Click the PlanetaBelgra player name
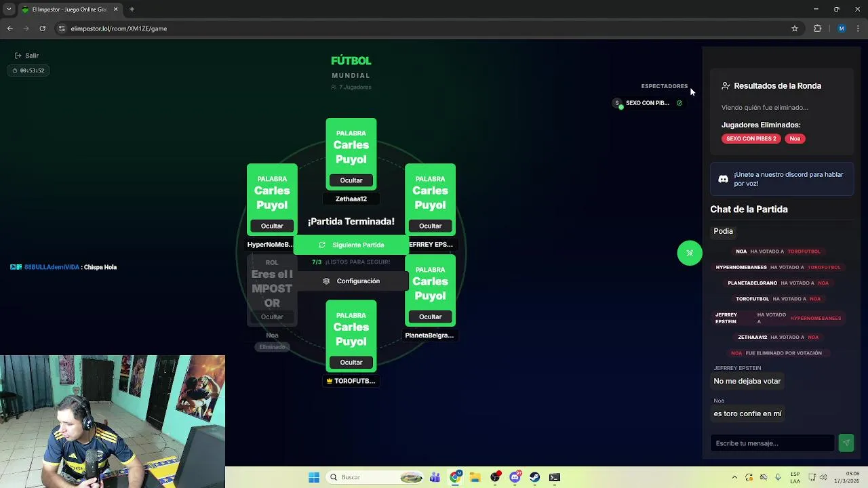 (x=429, y=335)
